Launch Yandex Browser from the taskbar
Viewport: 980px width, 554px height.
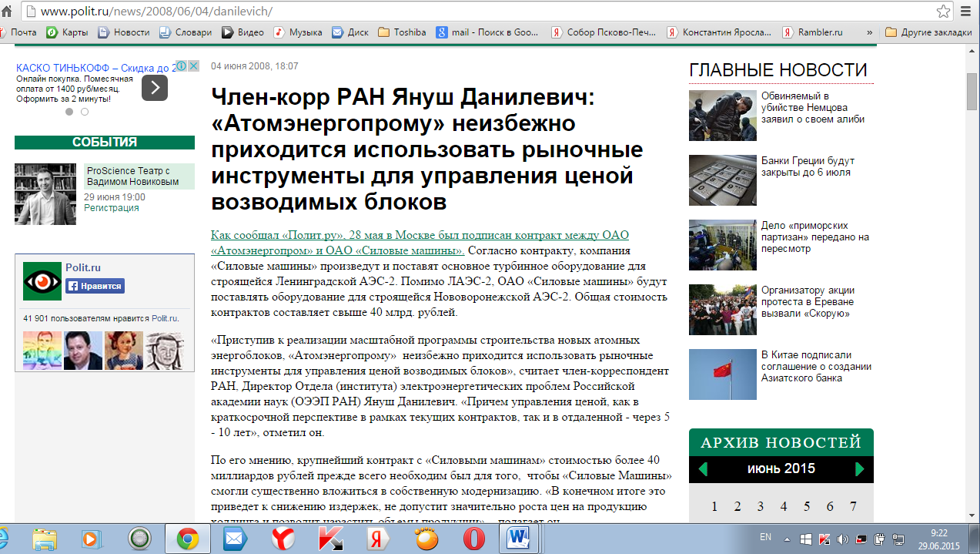tap(283, 539)
